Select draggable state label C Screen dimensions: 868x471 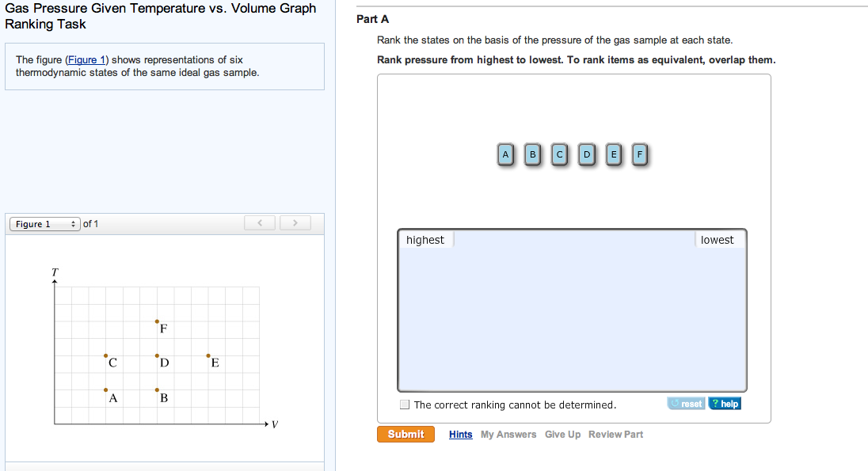click(x=559, y=154)
